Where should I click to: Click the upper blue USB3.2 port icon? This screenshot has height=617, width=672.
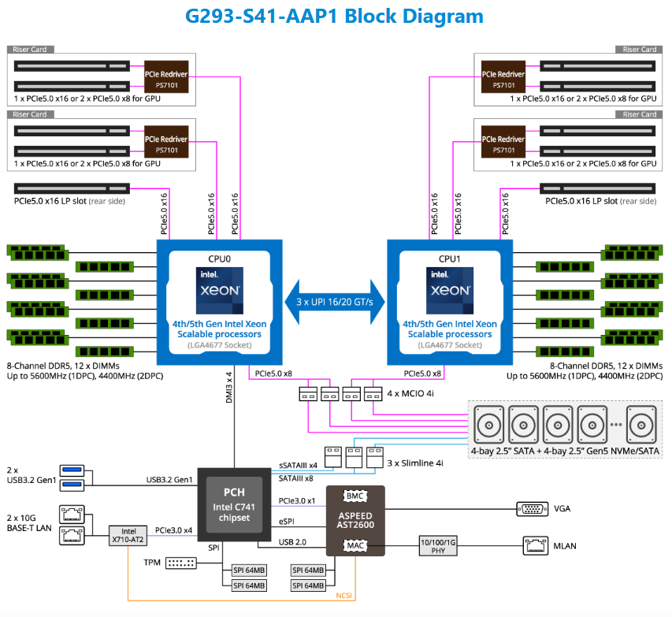pos(72,471)
